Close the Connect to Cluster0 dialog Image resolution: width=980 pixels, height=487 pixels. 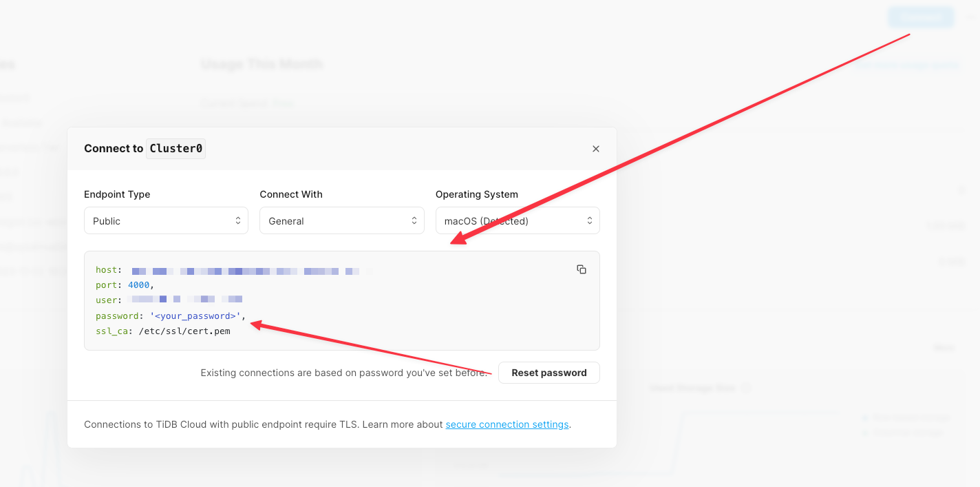click(x=596, y=149)
